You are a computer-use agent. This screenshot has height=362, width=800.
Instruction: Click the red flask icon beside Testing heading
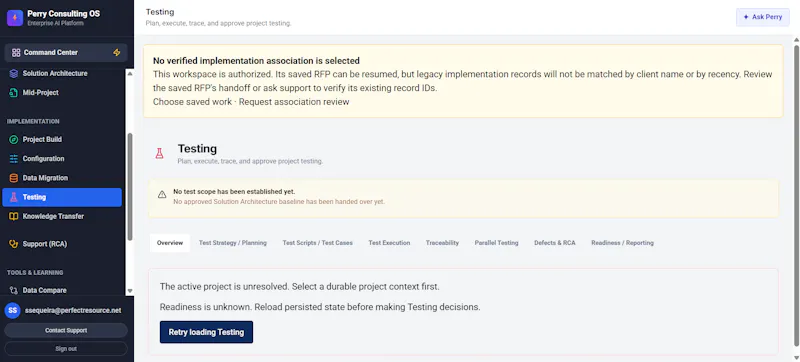159,153
